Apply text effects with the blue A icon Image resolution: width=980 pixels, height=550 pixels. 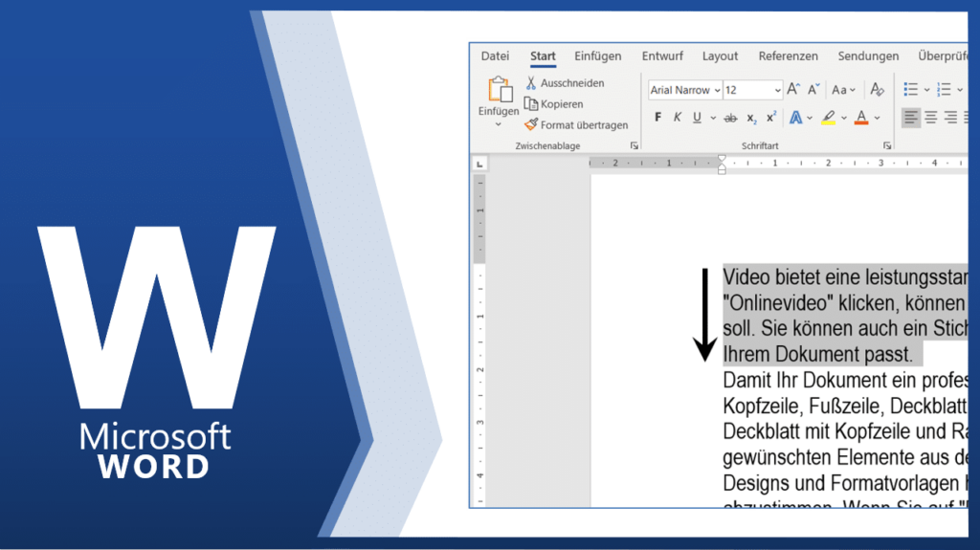pyautogui.click(x=794, y=118)
